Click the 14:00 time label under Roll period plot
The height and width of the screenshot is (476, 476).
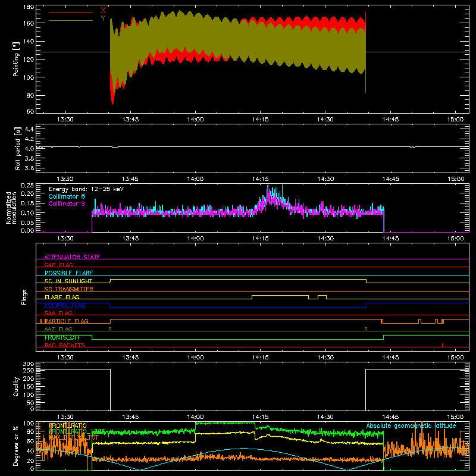(x=196, y=179)
